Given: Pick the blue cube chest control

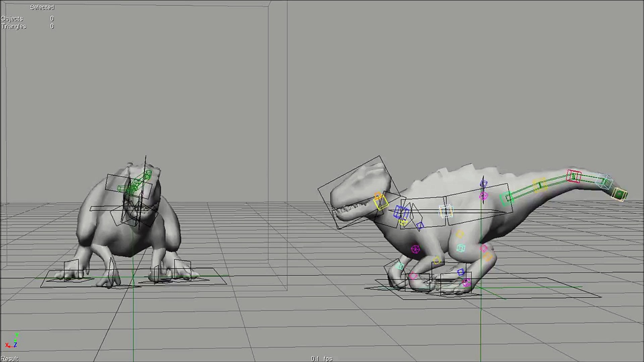Looking at the screenshot, I should pyautogui.click(x=401, y=213).
